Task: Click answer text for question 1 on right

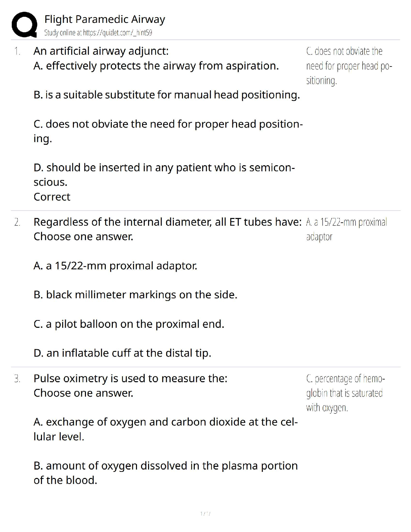Action: 349,66
